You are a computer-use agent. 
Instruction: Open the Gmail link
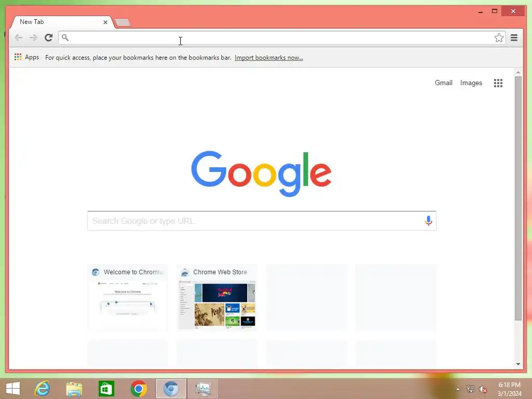coord(444,83)
